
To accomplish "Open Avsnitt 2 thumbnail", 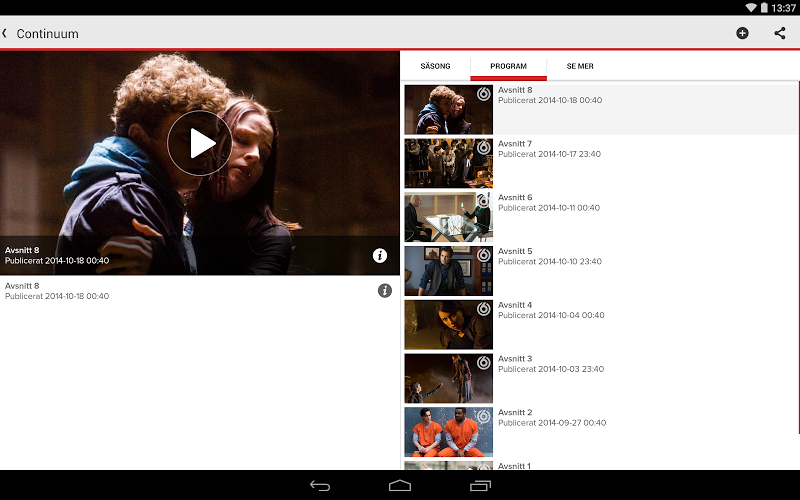I will pos(448,432).
